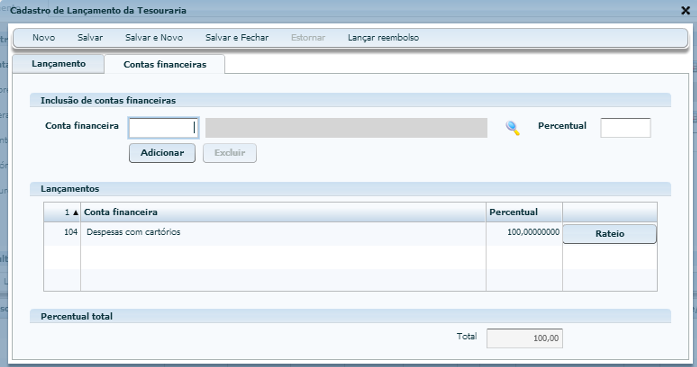Click the Total field showing 100,00

pos(525,338)
